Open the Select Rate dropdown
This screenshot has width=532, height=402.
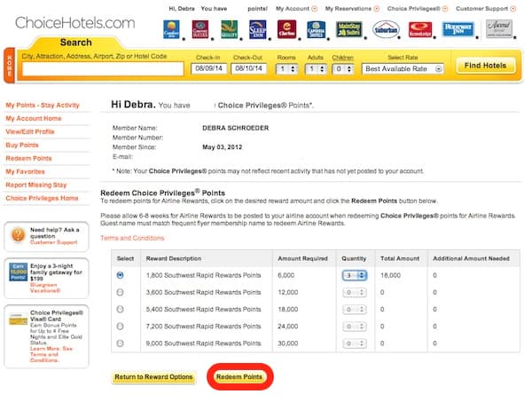point(403,69)
